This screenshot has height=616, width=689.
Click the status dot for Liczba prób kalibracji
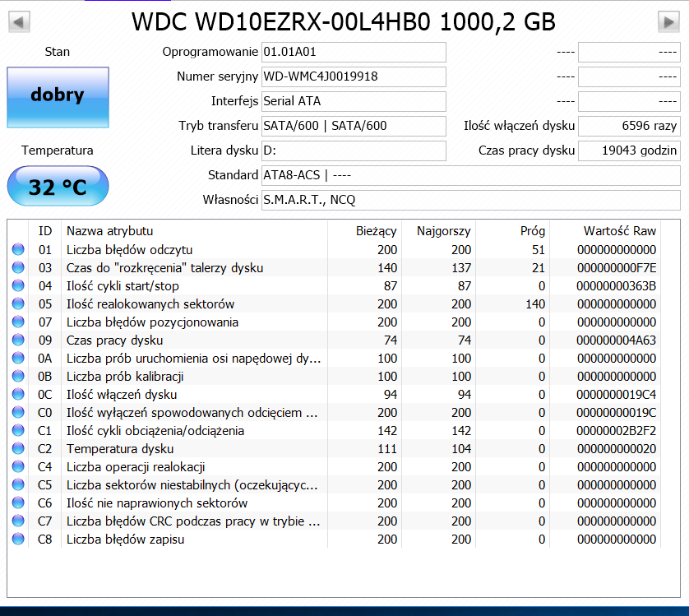coord(18,377)
